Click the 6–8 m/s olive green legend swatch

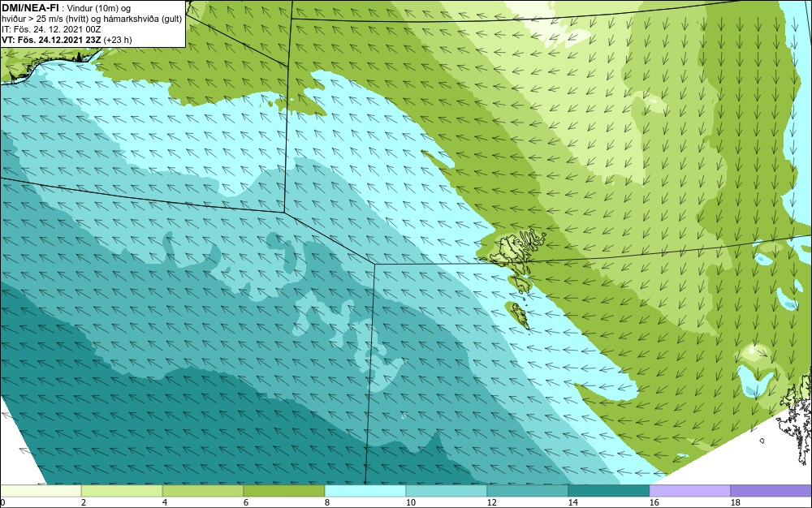coord(283,490)
